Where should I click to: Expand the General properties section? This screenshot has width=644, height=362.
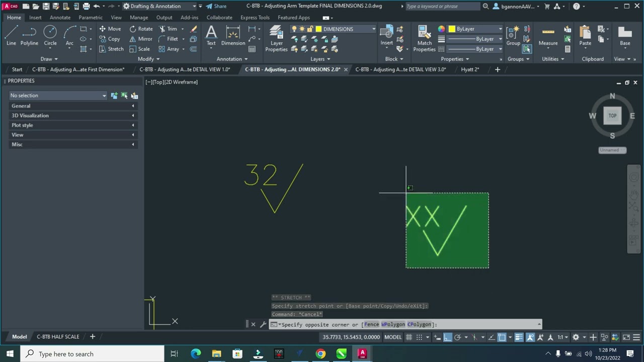[x=73, y=106]
